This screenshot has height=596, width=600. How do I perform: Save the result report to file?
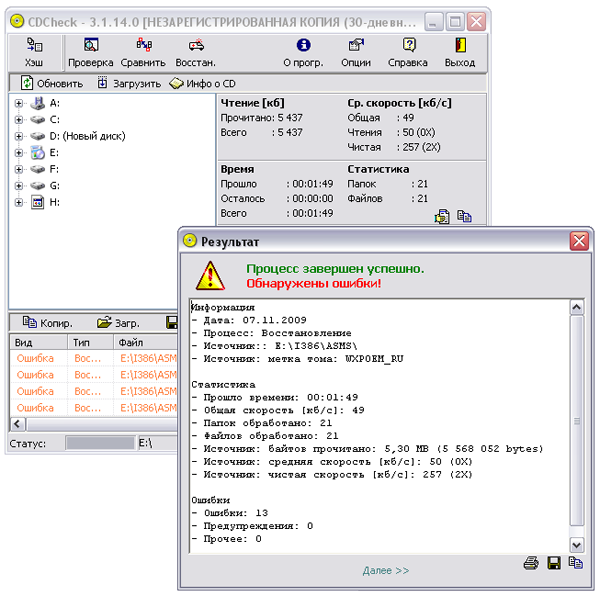click(554, 563)
